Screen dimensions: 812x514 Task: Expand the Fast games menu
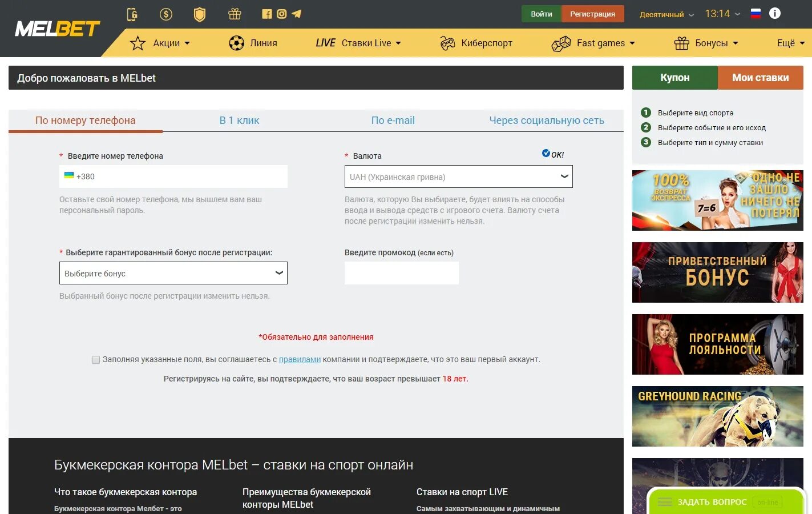606,43
